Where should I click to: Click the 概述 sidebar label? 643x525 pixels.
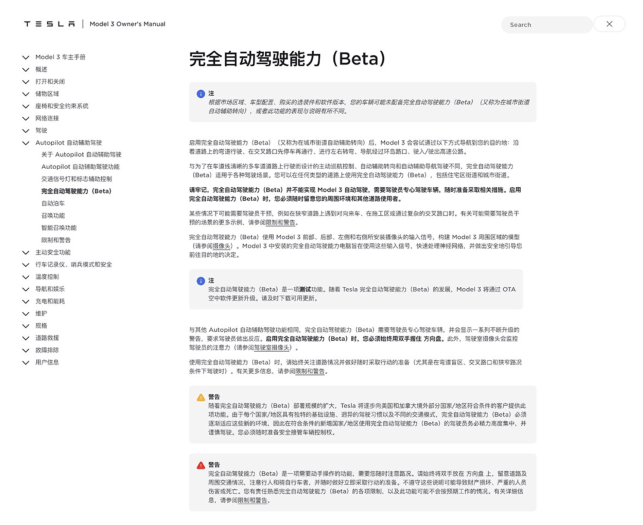(41, 69)
